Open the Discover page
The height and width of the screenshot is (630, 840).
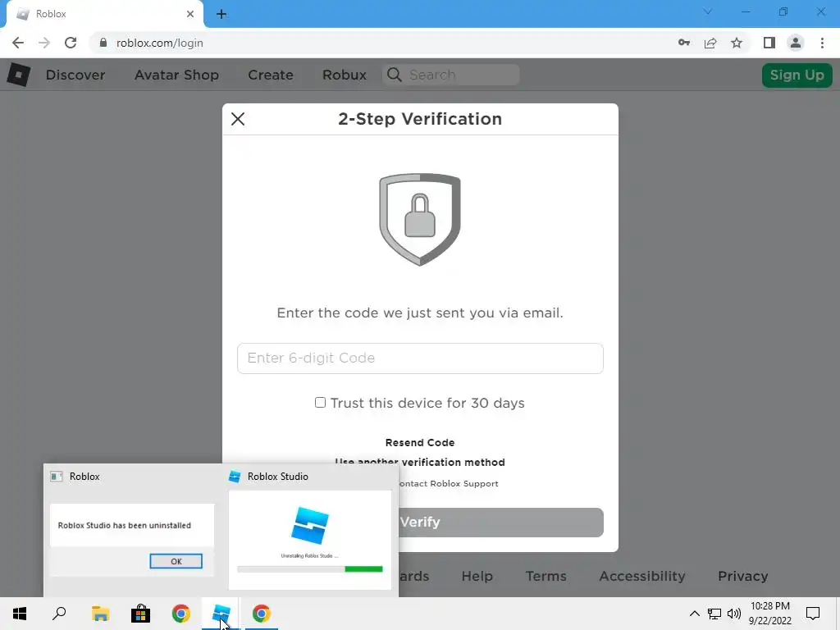pos(75,75)
